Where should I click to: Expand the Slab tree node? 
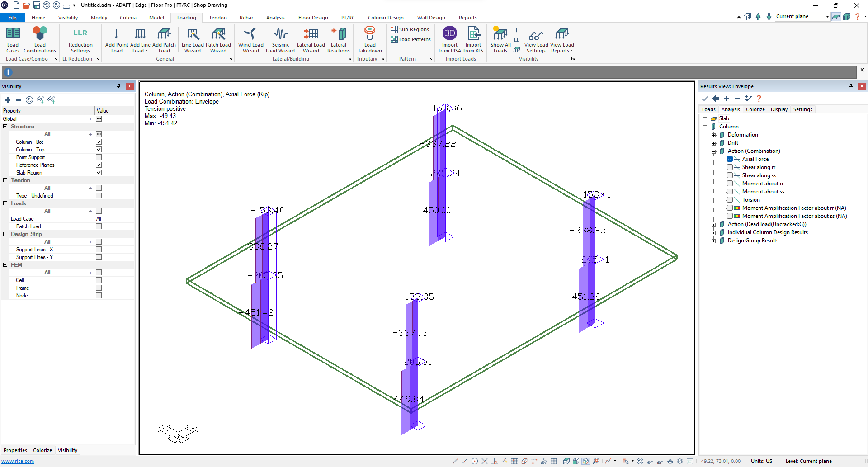point(705,119)
